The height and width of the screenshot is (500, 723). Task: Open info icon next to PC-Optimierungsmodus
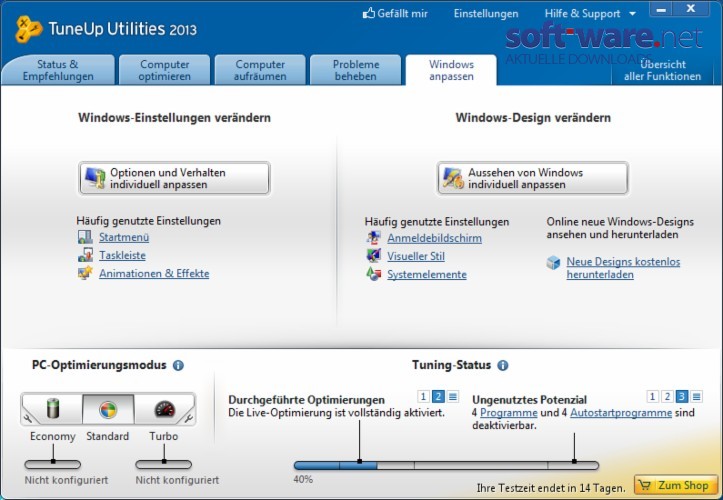point(178,365)
